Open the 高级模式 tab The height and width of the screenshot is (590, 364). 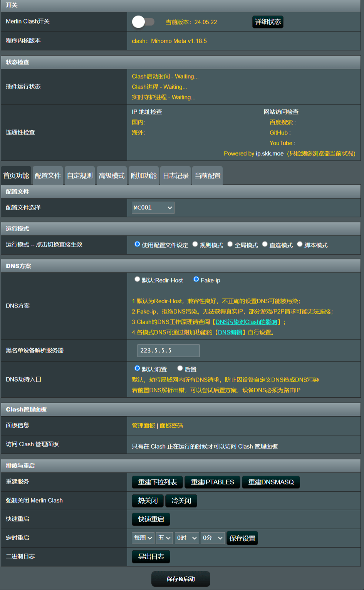click(112, 176)
